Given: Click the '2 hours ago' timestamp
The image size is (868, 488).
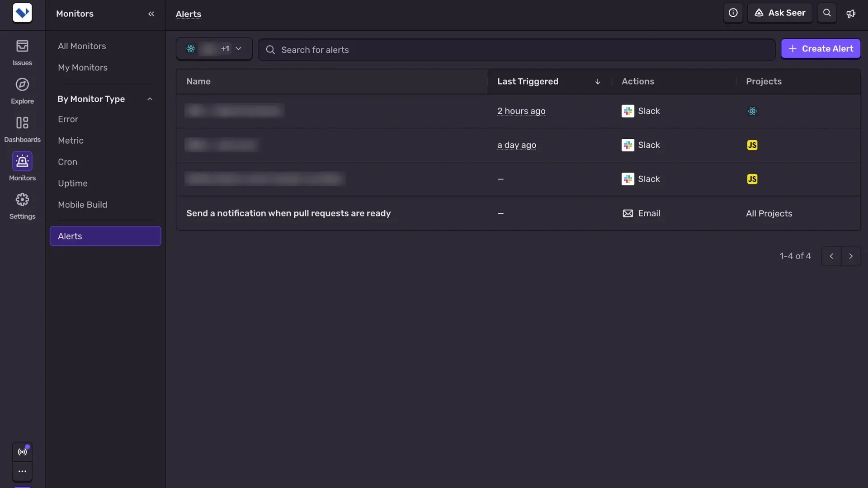Looking at the screenshot, I should 521,111.
